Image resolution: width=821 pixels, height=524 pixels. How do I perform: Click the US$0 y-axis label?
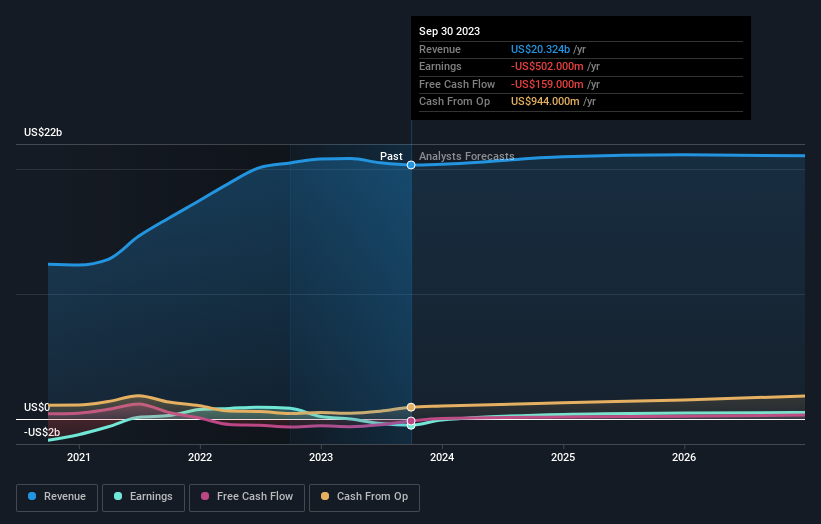point(37,407)
